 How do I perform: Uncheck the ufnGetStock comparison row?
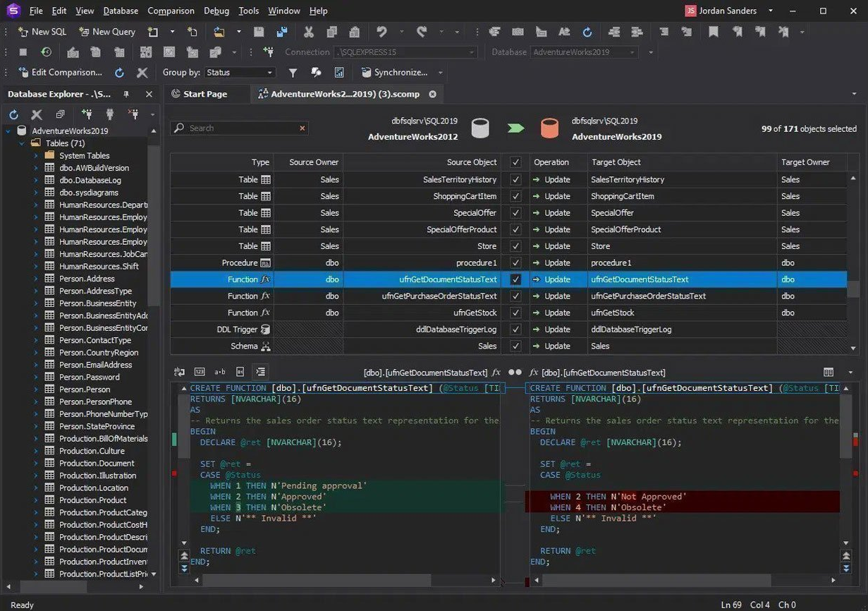[515, 313]
